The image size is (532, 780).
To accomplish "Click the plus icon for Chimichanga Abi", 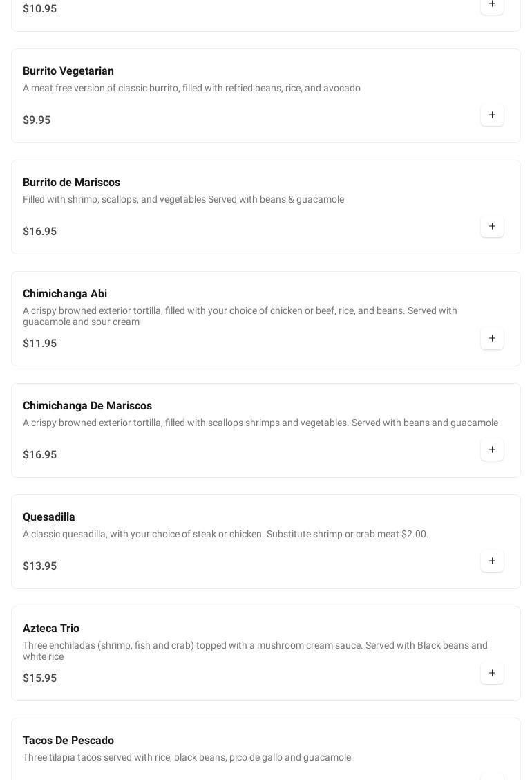I will (492, 338).
